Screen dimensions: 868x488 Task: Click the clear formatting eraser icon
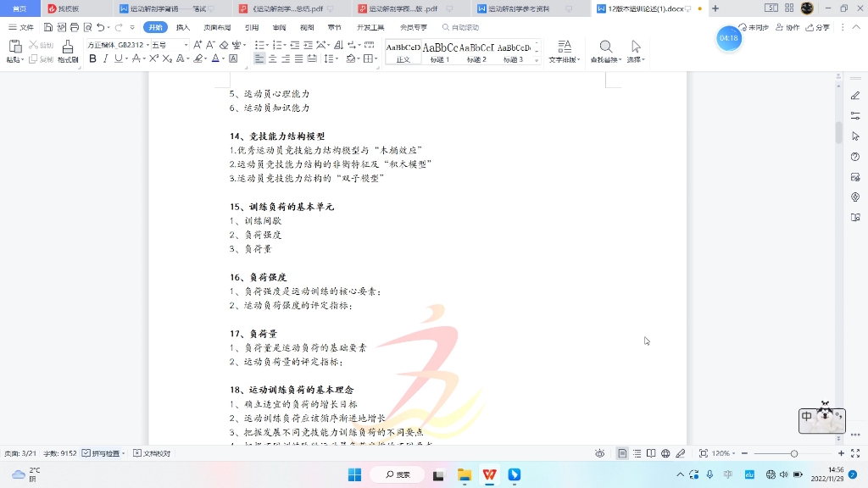click(x=225, y=45)
